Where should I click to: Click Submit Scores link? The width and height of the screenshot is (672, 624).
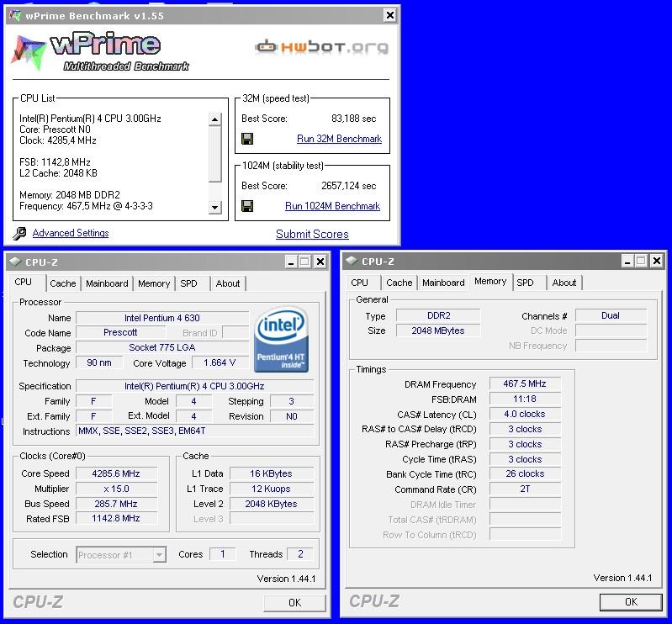312,234
